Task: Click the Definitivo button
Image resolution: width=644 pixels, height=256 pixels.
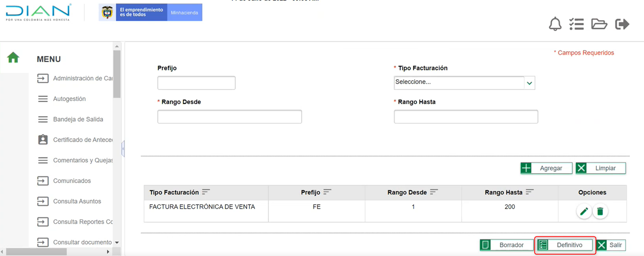Action: tap(565, 245)
